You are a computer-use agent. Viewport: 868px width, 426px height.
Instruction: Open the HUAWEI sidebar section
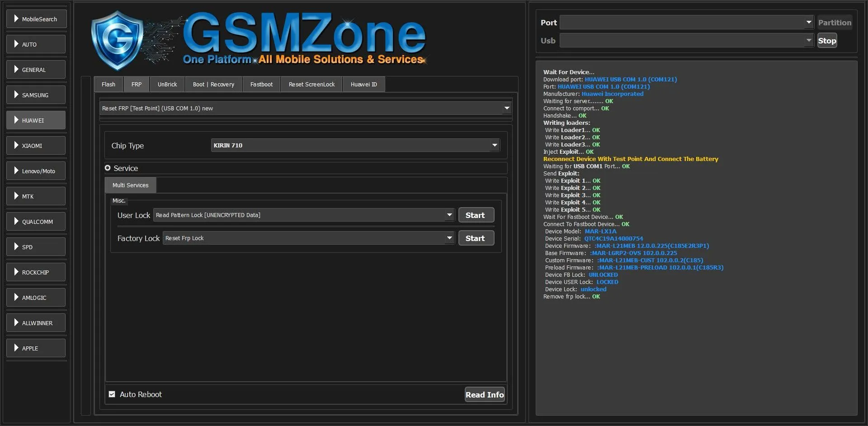tap(36, 120)
